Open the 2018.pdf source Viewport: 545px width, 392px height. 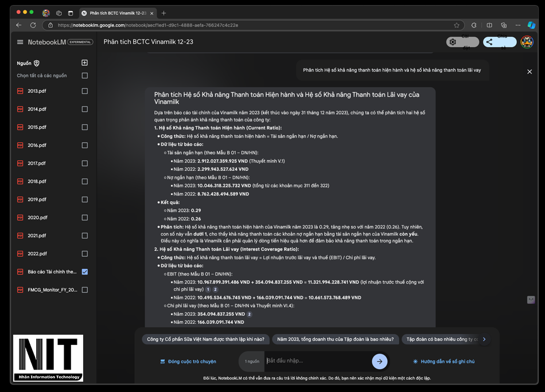(x=37, y=181)
